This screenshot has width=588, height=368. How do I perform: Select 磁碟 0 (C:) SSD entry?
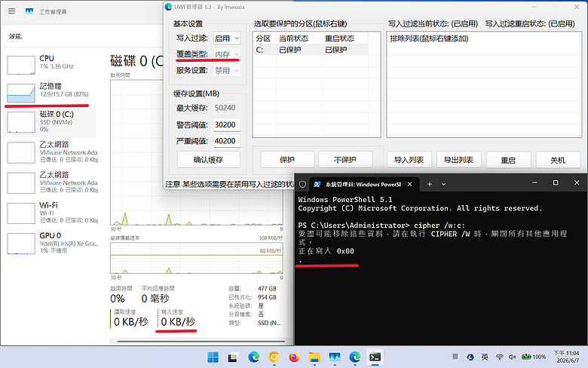pos(51,122)
